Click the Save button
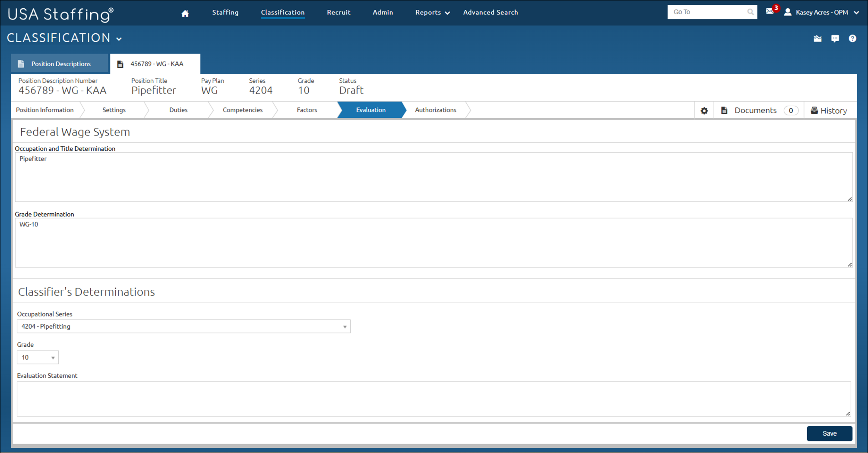The width and height of the screenshot is (868, 453). [x=829, y=433]
